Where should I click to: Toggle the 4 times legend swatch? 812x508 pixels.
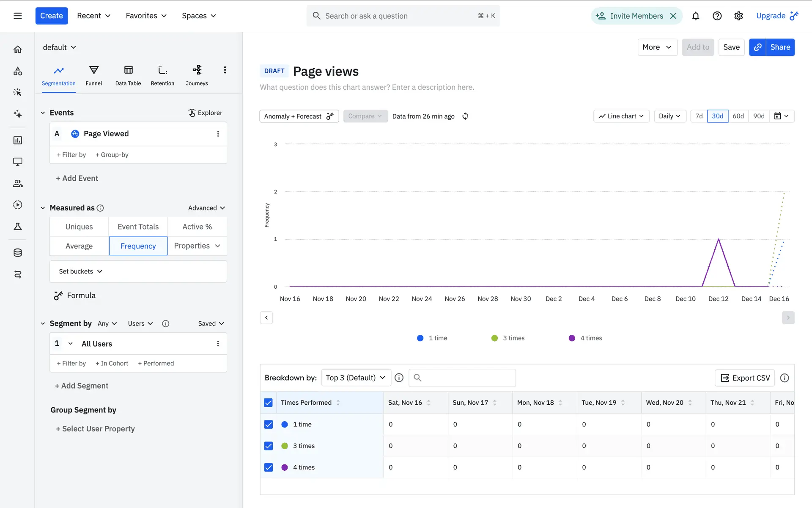(x=572, y=338)
